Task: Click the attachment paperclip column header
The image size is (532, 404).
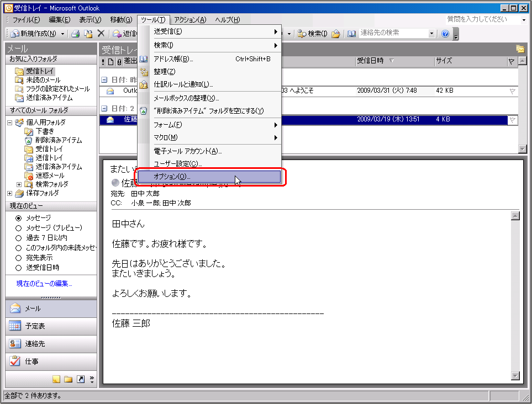Action: point(119,62)
